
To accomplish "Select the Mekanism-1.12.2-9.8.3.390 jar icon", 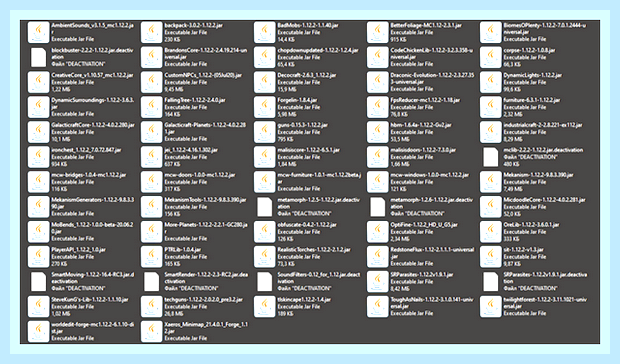I will (x=491, y=182).
